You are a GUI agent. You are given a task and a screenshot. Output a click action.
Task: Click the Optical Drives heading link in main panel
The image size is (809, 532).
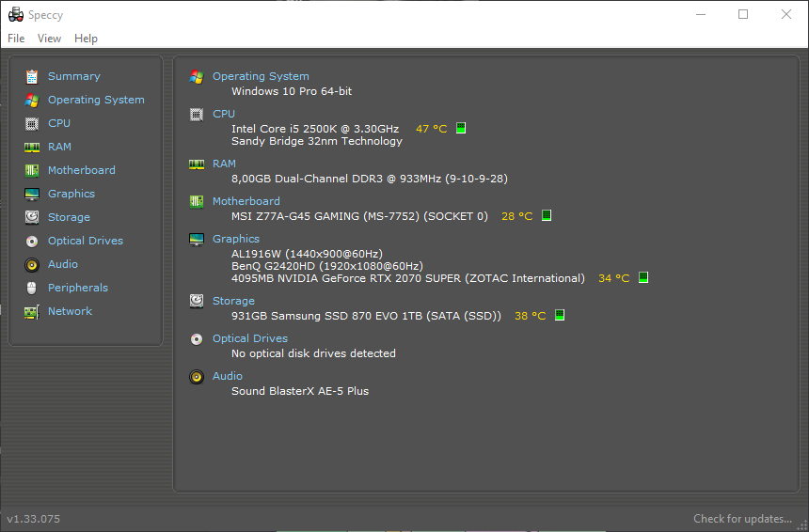(250, 338)
